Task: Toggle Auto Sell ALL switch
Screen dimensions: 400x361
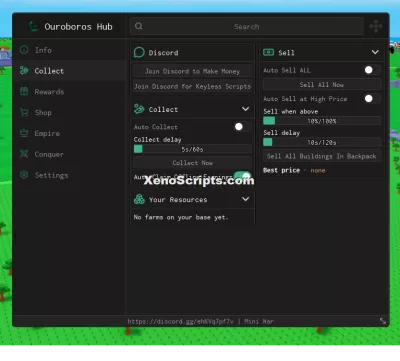Action: [372, 70]
